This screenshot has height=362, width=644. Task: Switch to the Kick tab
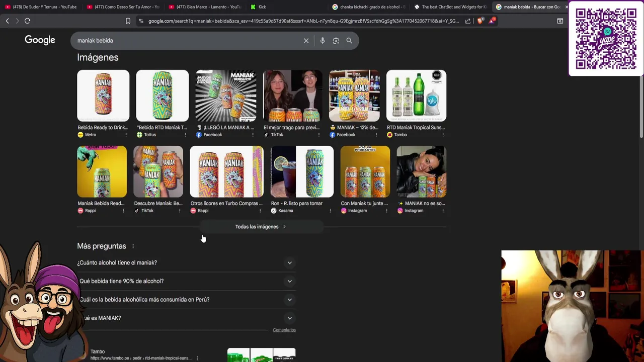click(x=287, y=7)
